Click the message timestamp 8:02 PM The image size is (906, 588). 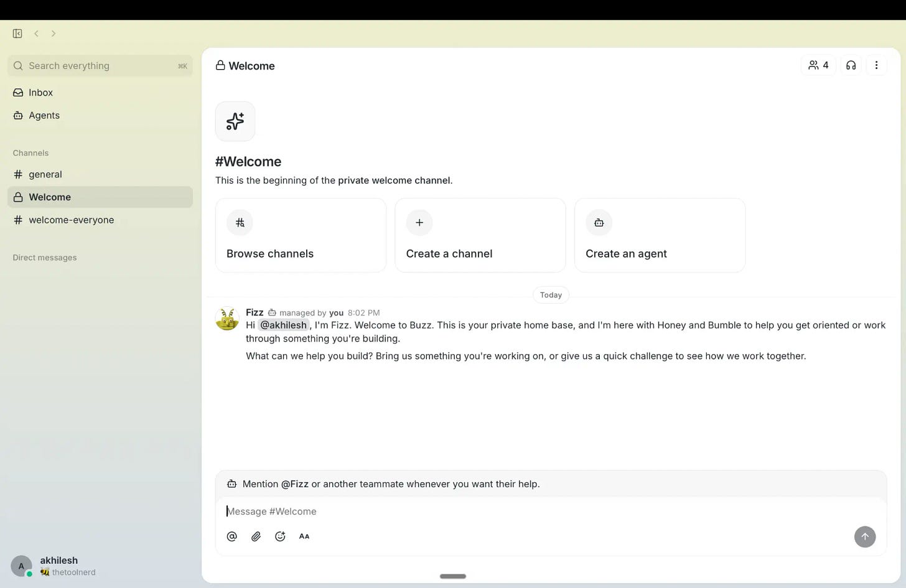(x=363, y=313)
